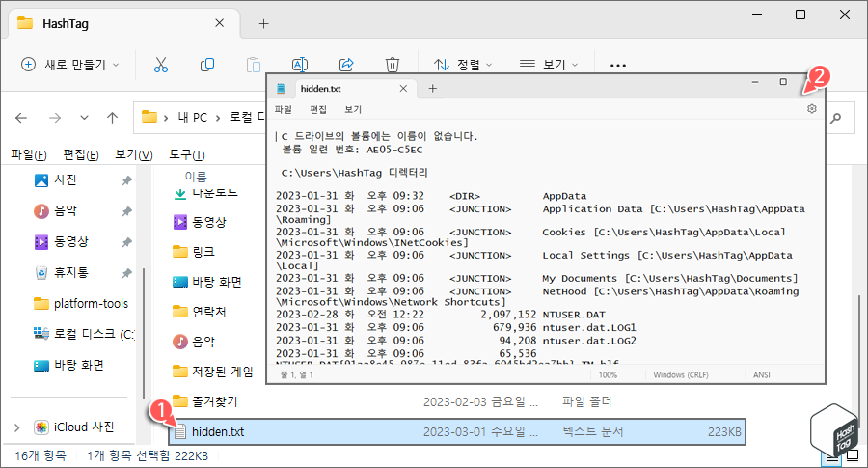The width and height of the screenshot is (868, 468).
Task: Select the 동영상 folder in file list
Action: pos(200,222)
